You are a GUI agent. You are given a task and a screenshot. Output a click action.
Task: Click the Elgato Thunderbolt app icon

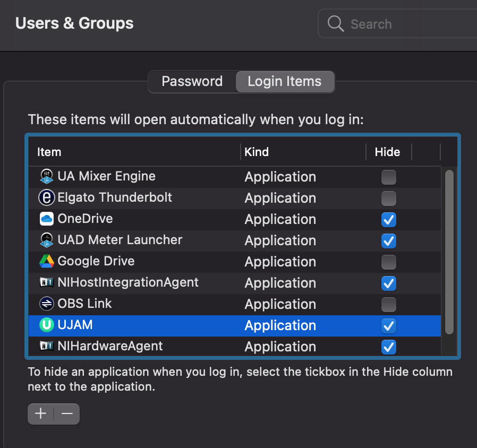[x=47, y=197]
